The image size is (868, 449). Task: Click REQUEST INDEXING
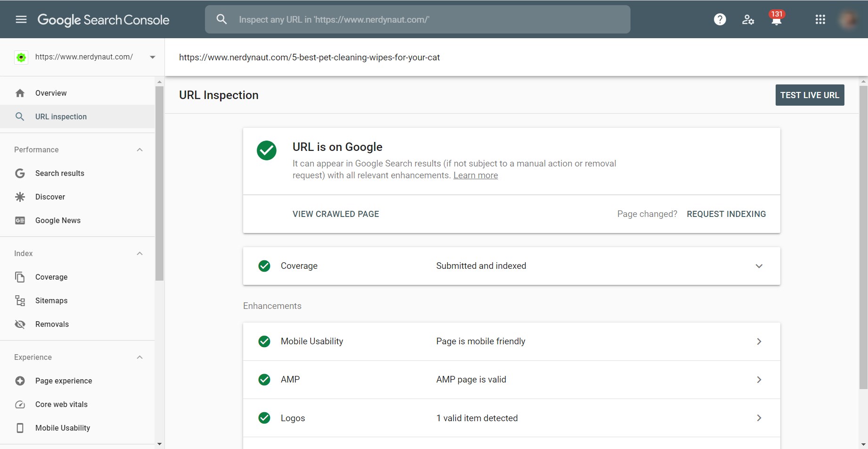pos(726,214)
